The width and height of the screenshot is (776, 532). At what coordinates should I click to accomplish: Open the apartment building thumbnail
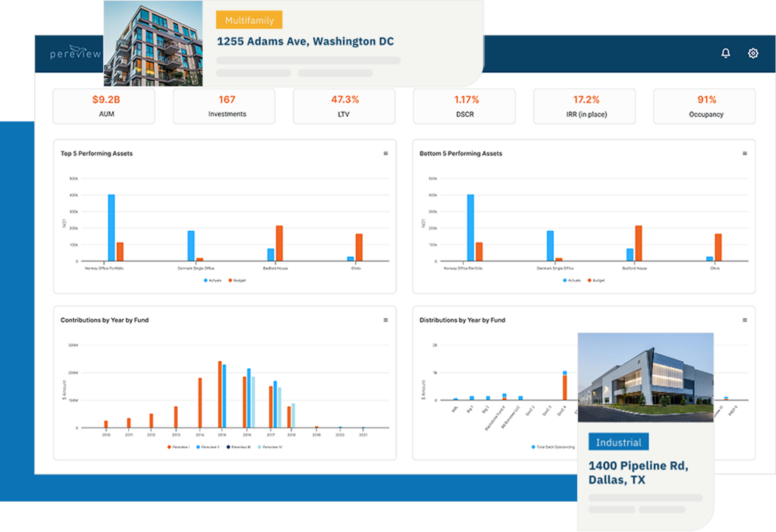click(x=153, y=43)
